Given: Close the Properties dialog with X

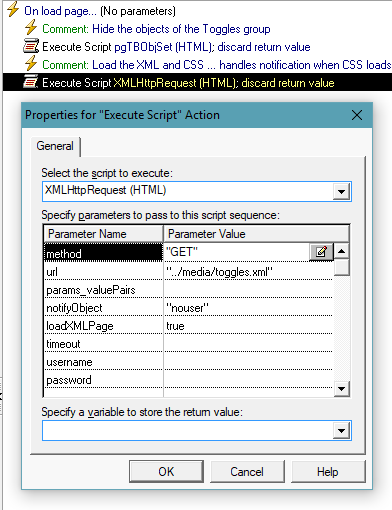Looking at the screenshot, I should pyautogui.click(x=357, y=115).
